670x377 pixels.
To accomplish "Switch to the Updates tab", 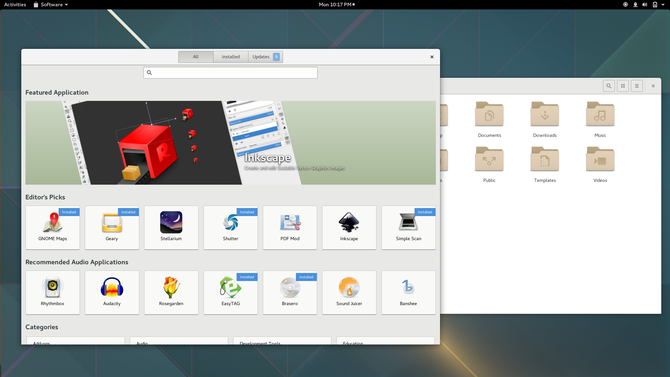I will 265,57.
